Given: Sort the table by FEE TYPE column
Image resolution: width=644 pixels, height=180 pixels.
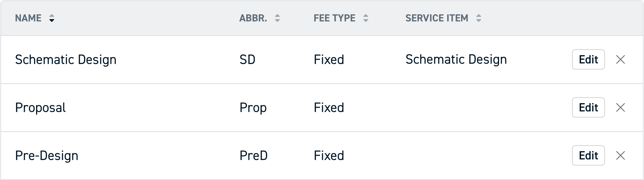Looking at the screenshot, I should click(335, 18).
